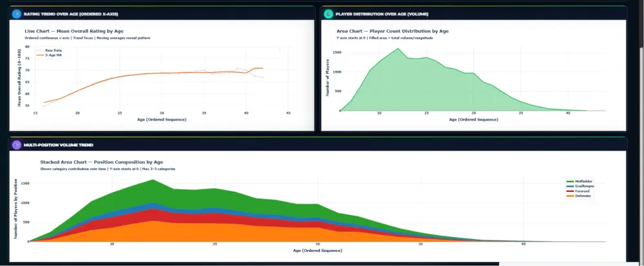Image resolution: width=644 pixels, height=266 pixels.
Task: Toggle the Goalkeeper series in legend
Action: [580, 186]
